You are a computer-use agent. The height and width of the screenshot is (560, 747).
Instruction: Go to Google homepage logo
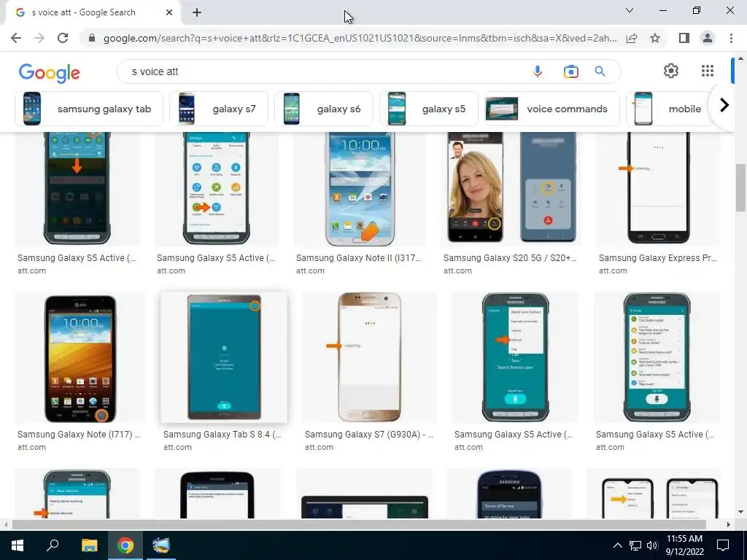pos(50,73)
